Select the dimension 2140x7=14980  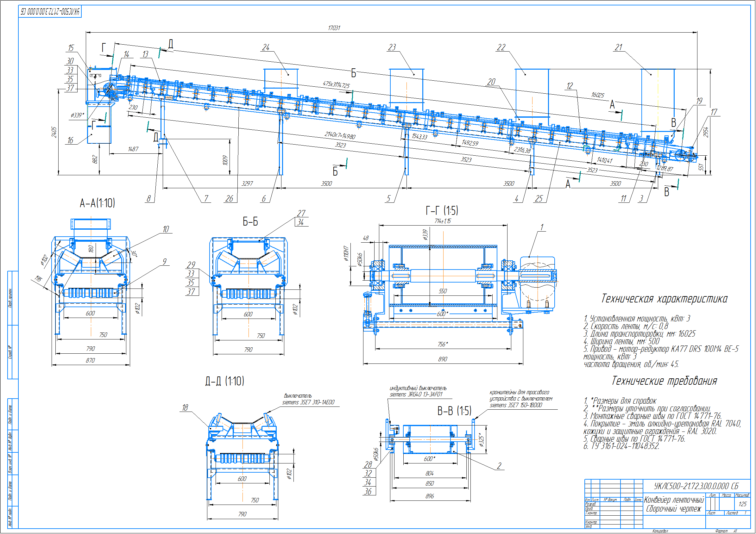point(340,135)
